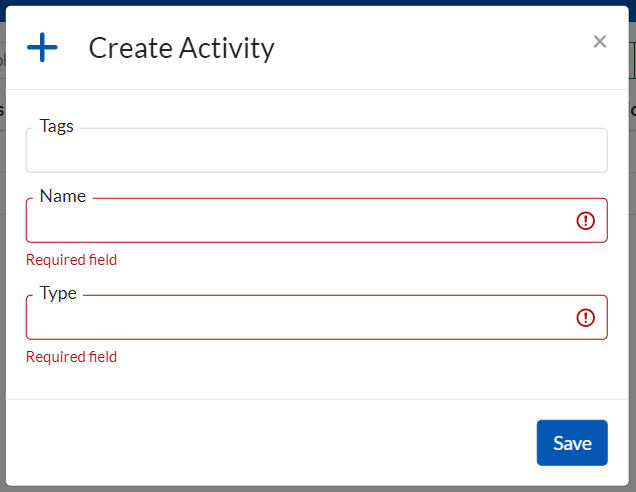Click the Create Activity title text
636x492 pixels.
tap(181, 47)
